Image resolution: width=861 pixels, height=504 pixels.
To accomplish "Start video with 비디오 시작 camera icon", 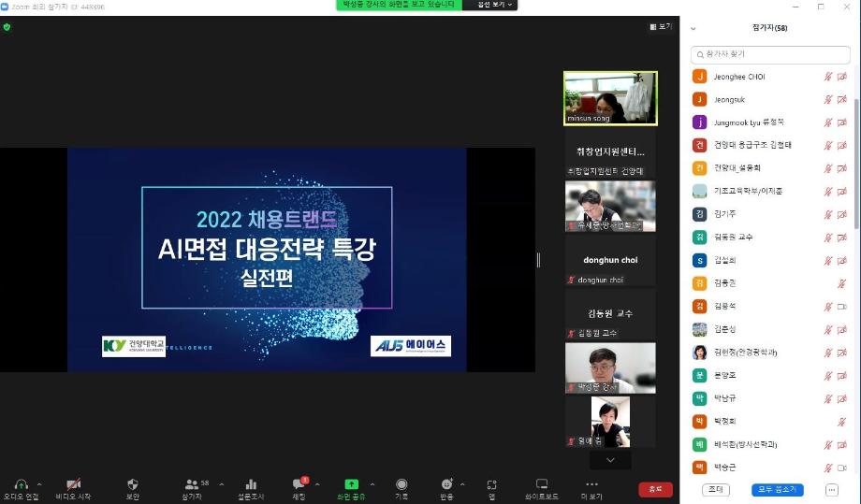I will (x=73, y=484).
